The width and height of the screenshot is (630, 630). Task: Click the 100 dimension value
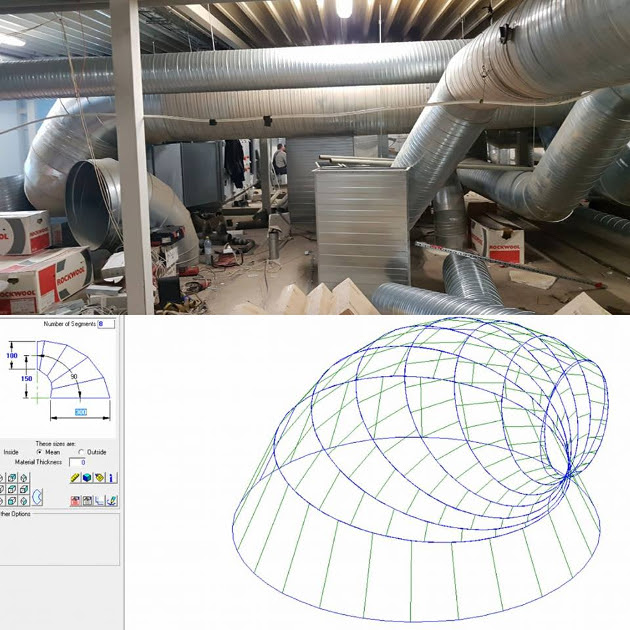(12, 355)
